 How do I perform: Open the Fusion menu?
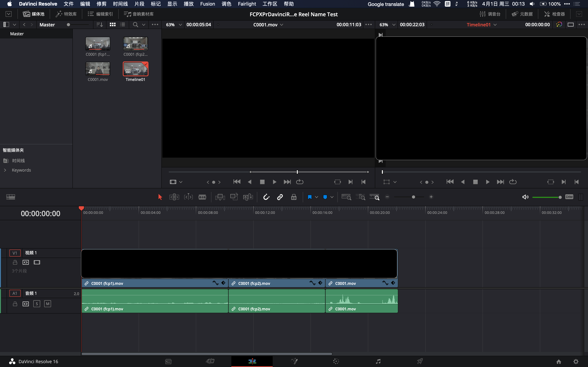pos(208,4)
